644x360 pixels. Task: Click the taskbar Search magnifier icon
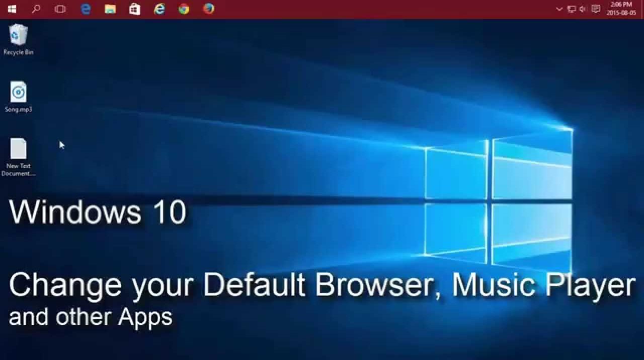[x=36, y=9]
